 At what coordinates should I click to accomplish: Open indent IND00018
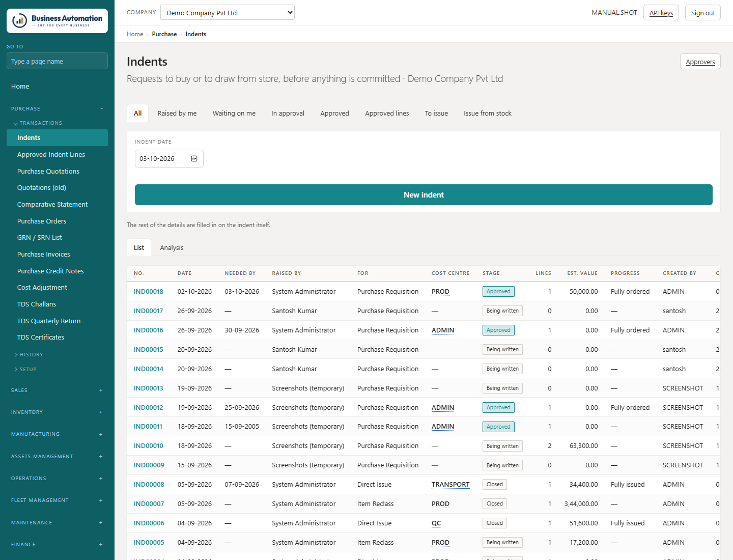pos(149,292)
